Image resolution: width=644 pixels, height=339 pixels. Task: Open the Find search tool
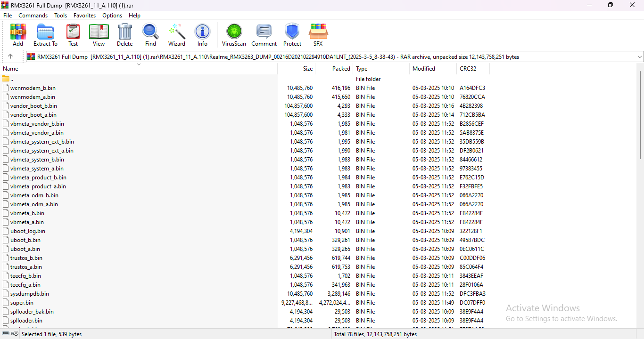(150, 35)
